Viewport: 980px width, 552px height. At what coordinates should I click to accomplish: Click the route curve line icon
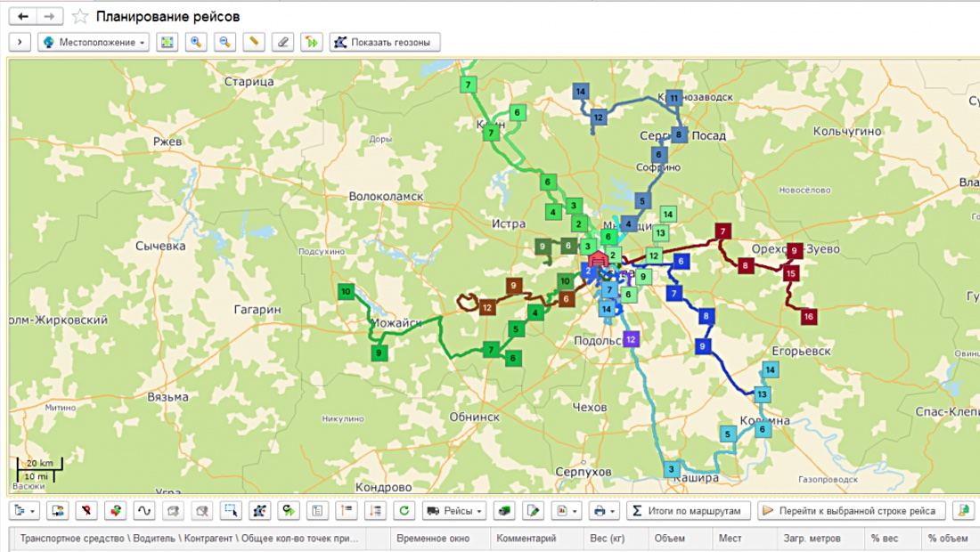(143, 511)
